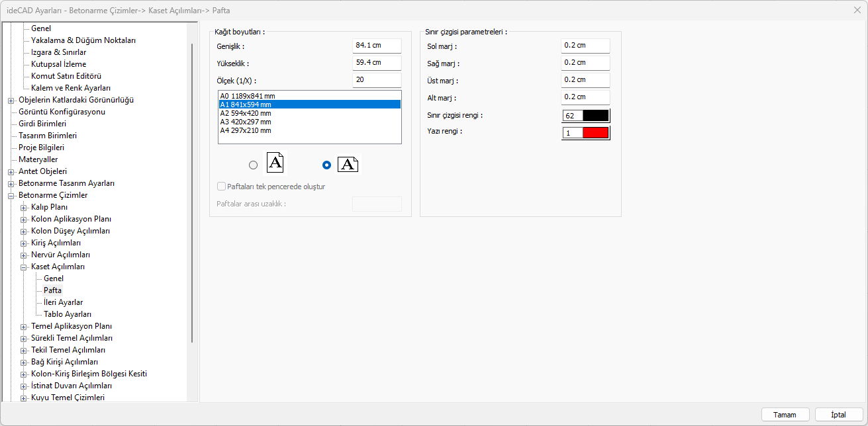Enable Paftaları tek pencerede oluştur checkbox
Viewport: 868px width, 426px height.
click(x=222, y=187)
